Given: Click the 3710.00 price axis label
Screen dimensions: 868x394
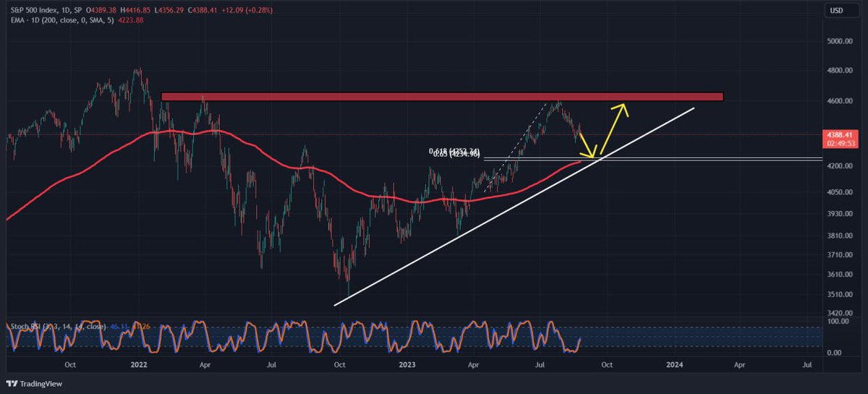Looking at the screenshot, I should coord(841,254).
